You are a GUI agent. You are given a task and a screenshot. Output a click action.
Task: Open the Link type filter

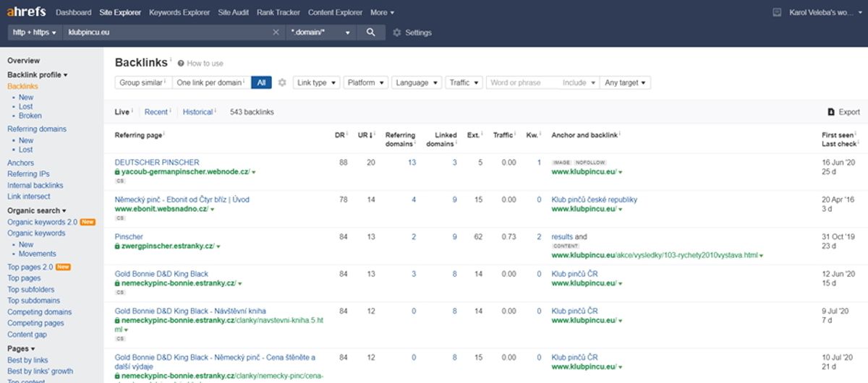tap(316, 83)
